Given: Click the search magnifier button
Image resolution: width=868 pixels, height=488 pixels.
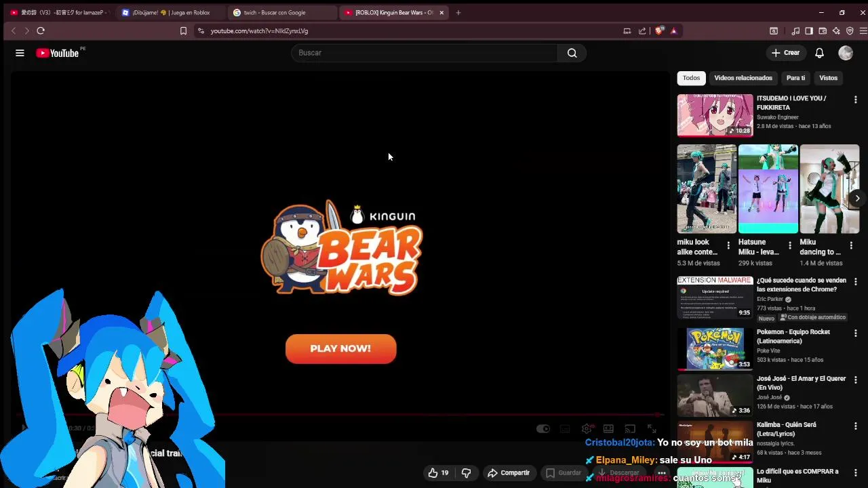Looking at the screenshot, I should 572,53.
